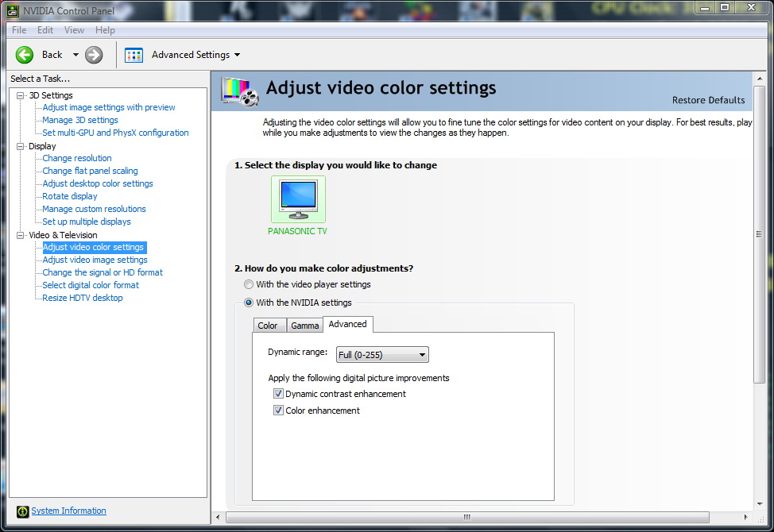This screenshot has height=532, width=774.
Task: Click the System Information NVIDIA icon
Action: pyautogui.click(x=22, y=511)
